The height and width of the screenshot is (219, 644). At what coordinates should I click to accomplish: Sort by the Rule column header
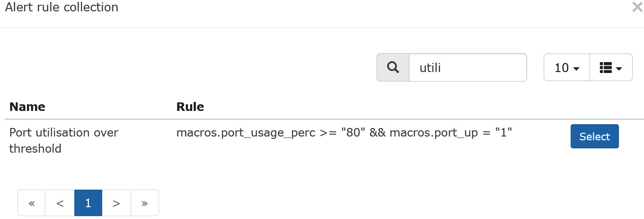coord(190,107)
